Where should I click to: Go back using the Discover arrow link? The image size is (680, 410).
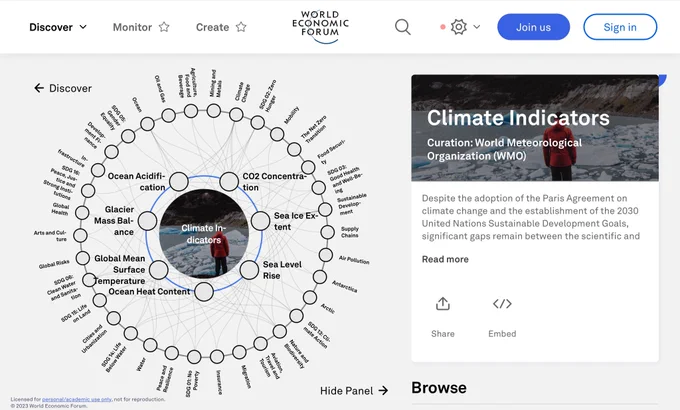click(63, 88)
